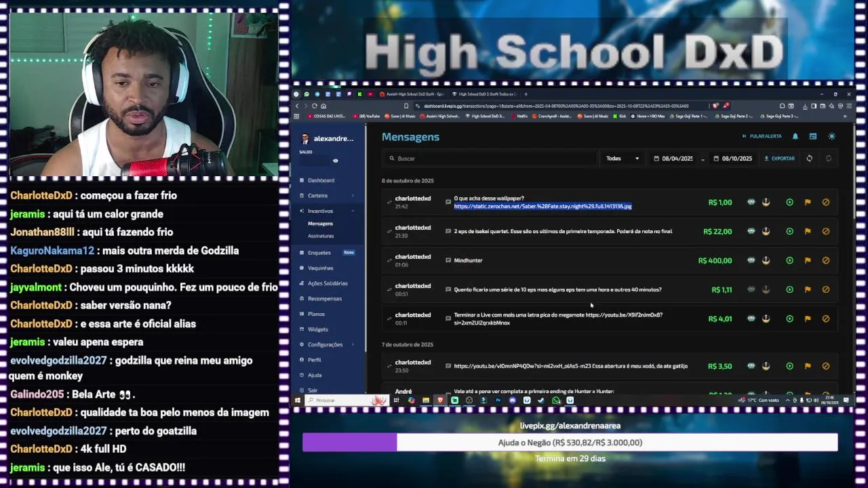Refresh the messages list
Image resolution: width=868 pixels, height=488 pixels.
coord(809,158)
